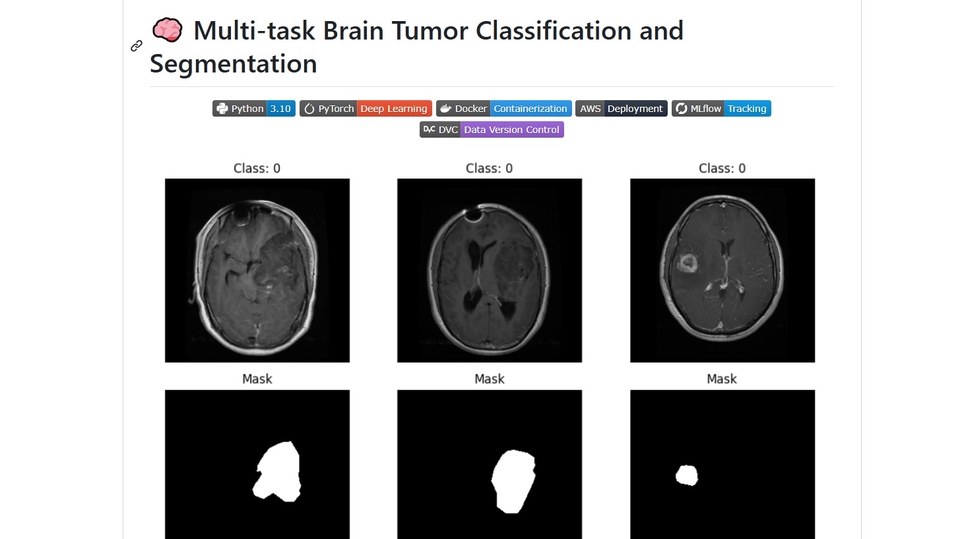Click the DVC logo icon
The image size is (960, 539).
[x=429, y=130]
